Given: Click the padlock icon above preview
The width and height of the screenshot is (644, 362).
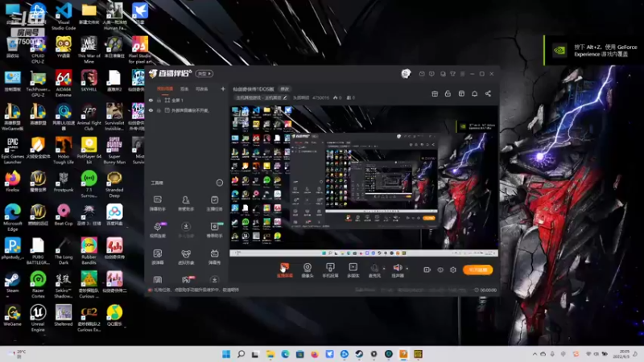Looking at the screenshot, I should (448, 93).
